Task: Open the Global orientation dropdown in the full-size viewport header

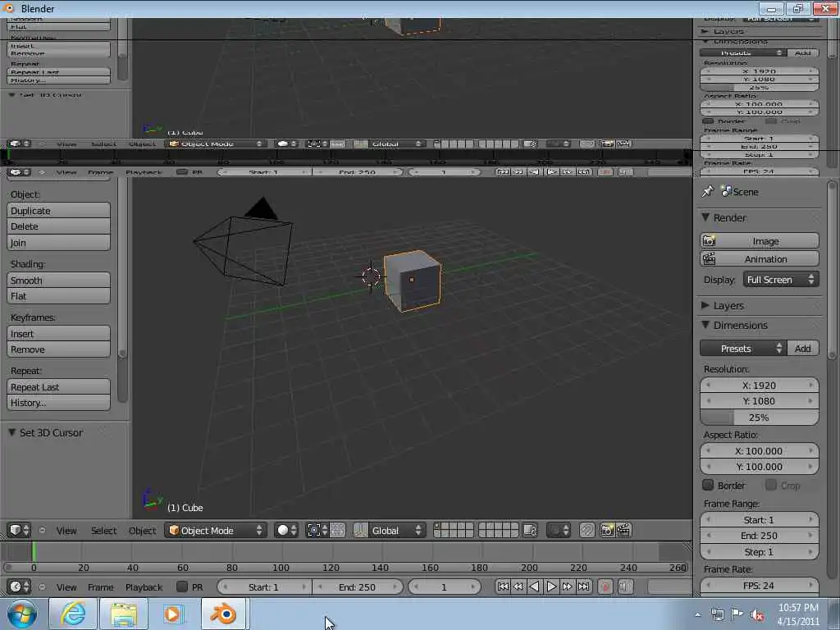Action: point(397,531)
